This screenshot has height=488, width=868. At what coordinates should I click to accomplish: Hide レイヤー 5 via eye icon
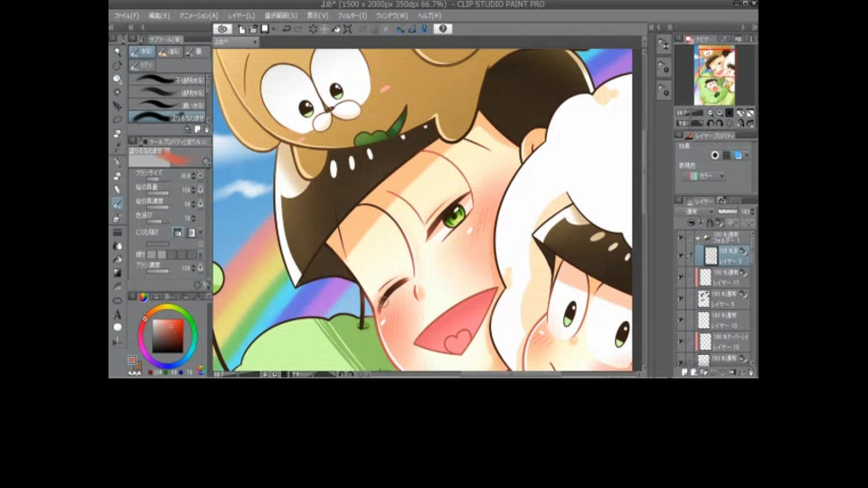coord(681,299)
